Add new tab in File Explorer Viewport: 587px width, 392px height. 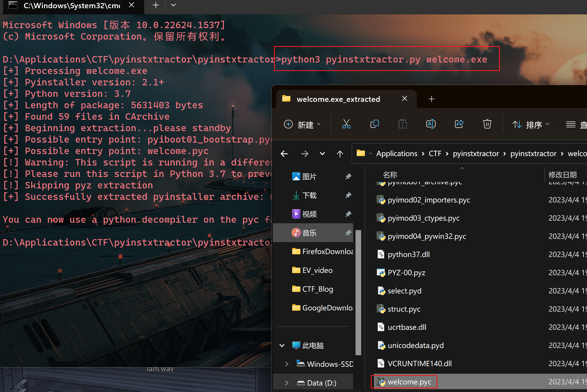431,99
